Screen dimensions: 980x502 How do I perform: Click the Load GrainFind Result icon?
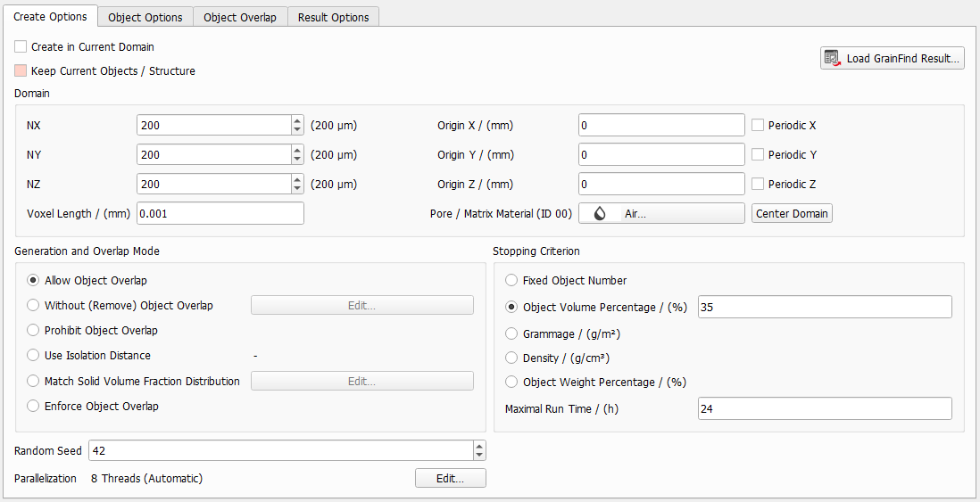(832, 59)
